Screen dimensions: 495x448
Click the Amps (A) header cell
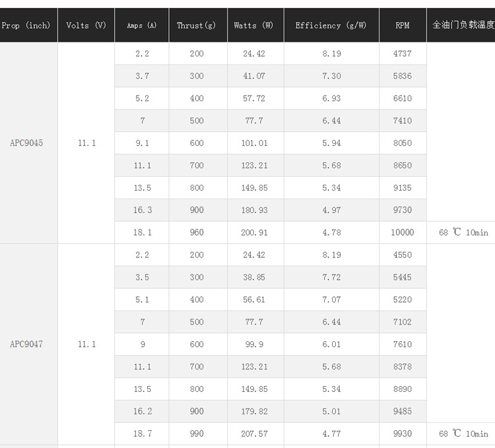142,26
